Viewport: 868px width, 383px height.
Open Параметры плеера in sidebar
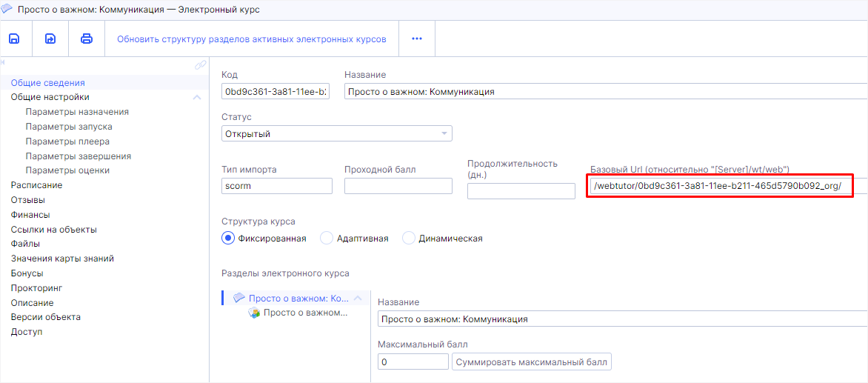point(67,141)
